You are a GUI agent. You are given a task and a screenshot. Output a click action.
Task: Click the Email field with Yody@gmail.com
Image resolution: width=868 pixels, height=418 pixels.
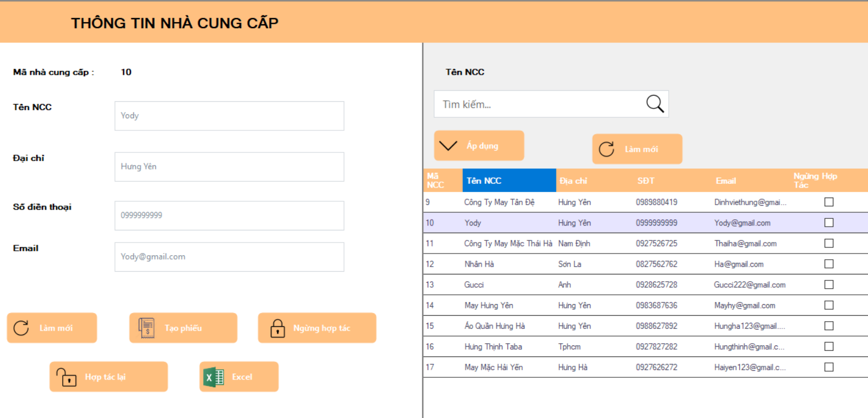(x=229, y=257)
